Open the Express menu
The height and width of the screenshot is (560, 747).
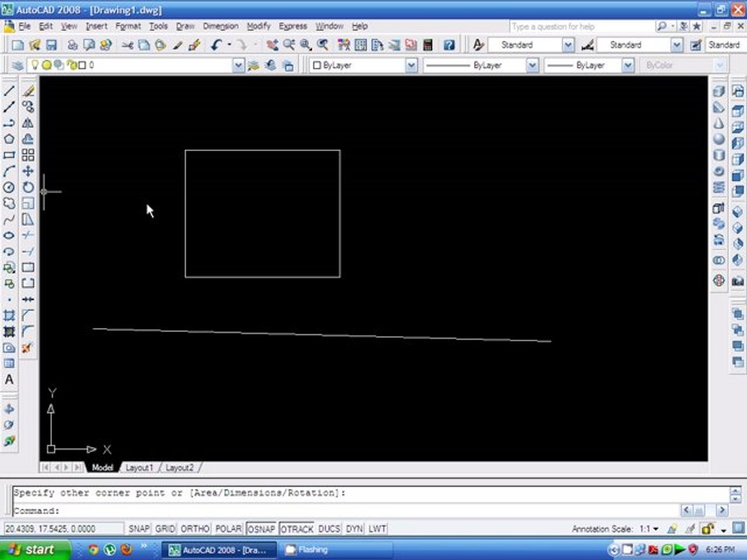[293, 26]
